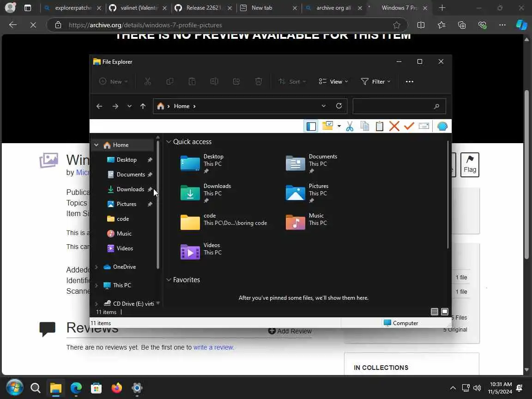Click the Home breadcrumb in address bar

pos(181,106)
